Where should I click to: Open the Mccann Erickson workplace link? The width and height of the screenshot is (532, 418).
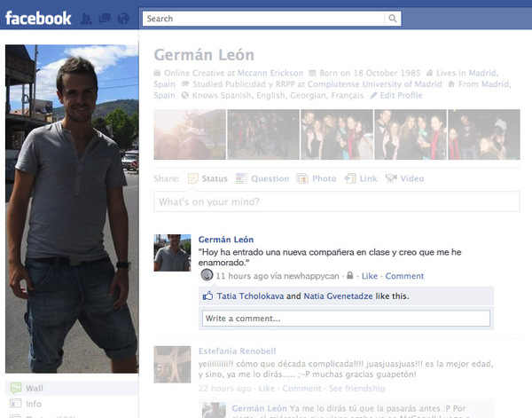pyautogui.click(x=270, y=73)
